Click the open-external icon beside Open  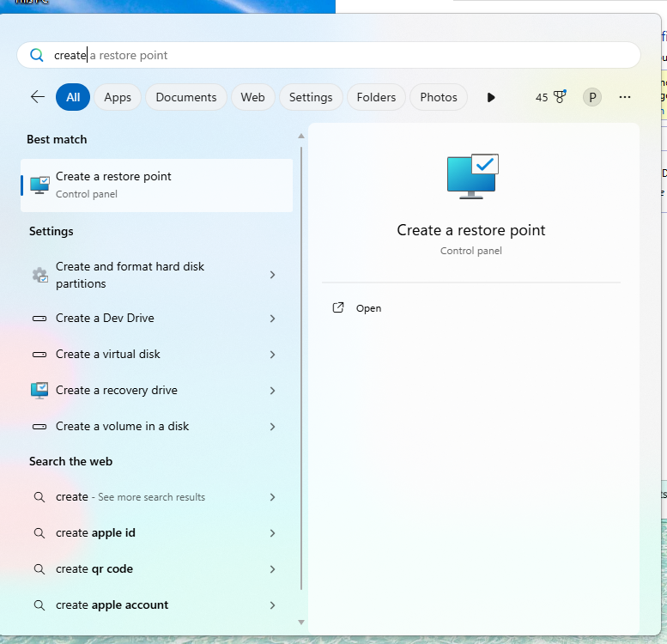coord(337,307)
